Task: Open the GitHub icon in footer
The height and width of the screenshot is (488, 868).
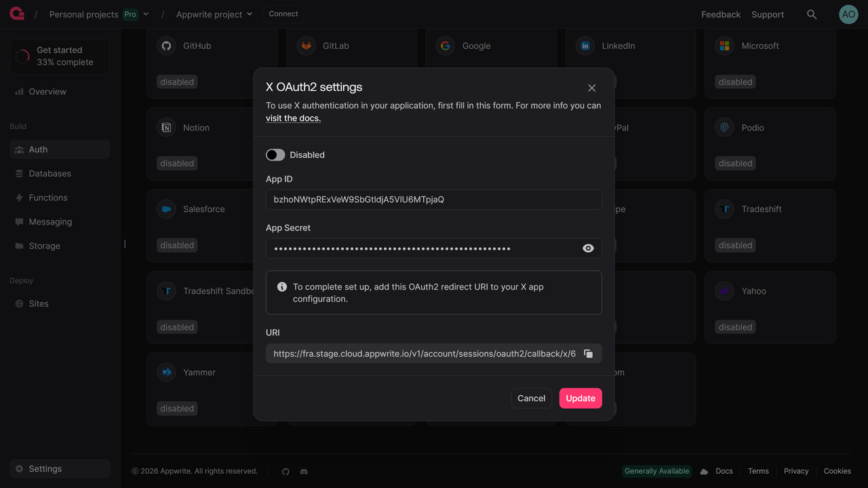Action: pos(285,472)
